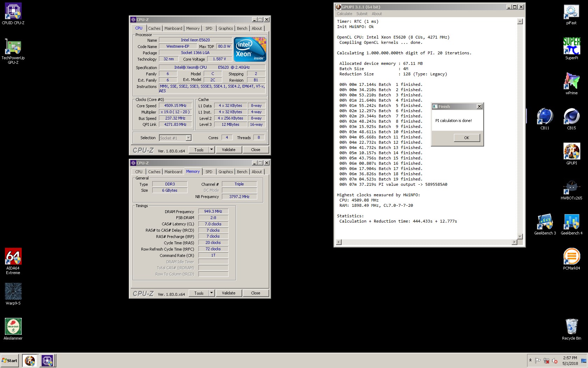
Task: Switch to the CPU tab in the lower CPU-Z window
Action: pos(139,172)
